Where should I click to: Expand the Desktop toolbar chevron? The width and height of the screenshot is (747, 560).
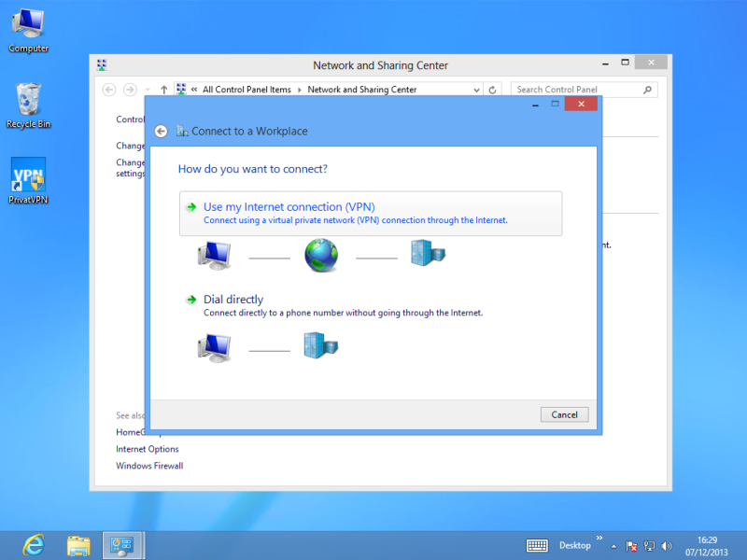599,539
